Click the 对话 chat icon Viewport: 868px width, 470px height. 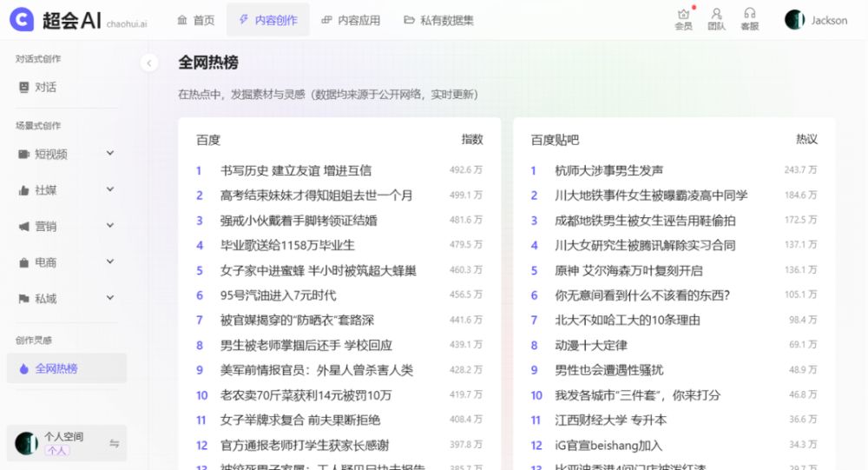(x=23, y=87)
